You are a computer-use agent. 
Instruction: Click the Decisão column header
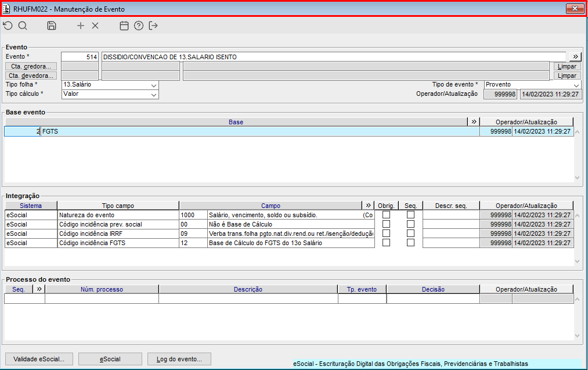(433, 289)
